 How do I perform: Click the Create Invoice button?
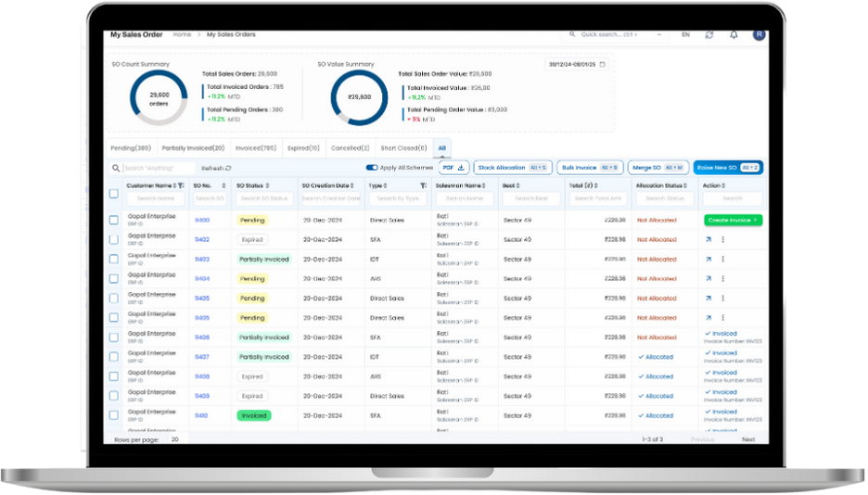[x=733, y=220]
